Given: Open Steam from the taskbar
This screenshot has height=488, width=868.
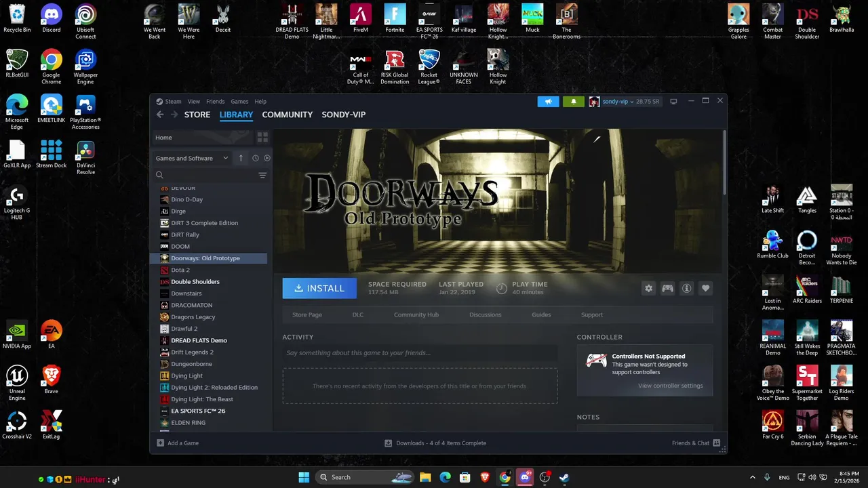Looking at the screenshot, I should 564,477.
